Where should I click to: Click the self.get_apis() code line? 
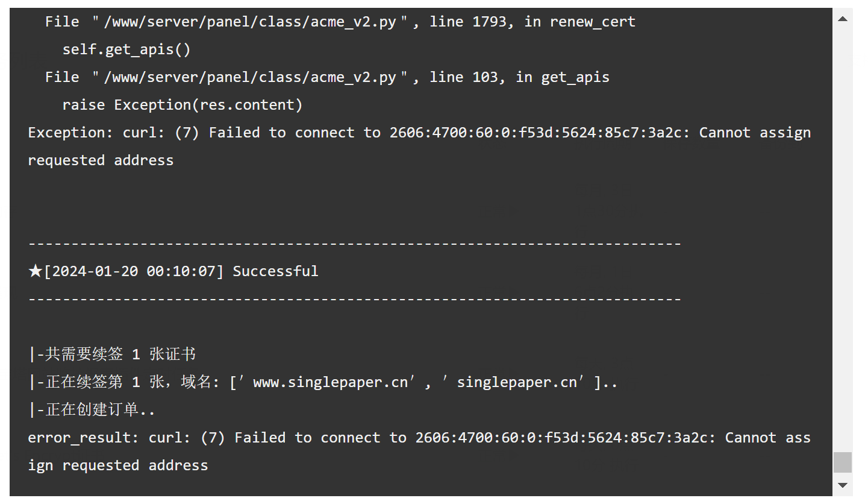pyautogui.click(x=126, y=49)
